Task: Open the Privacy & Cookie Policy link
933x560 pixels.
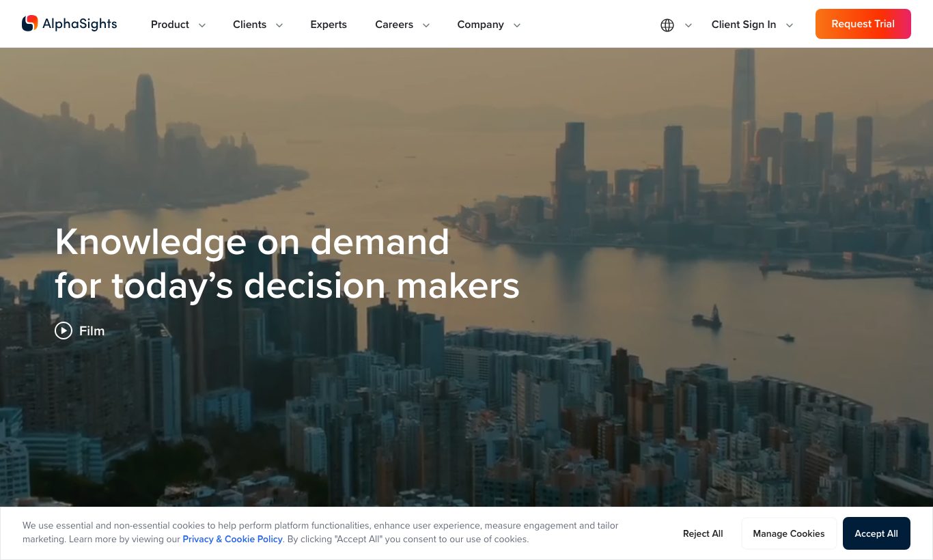Action: pyautogui.click(x=232, y=539)
